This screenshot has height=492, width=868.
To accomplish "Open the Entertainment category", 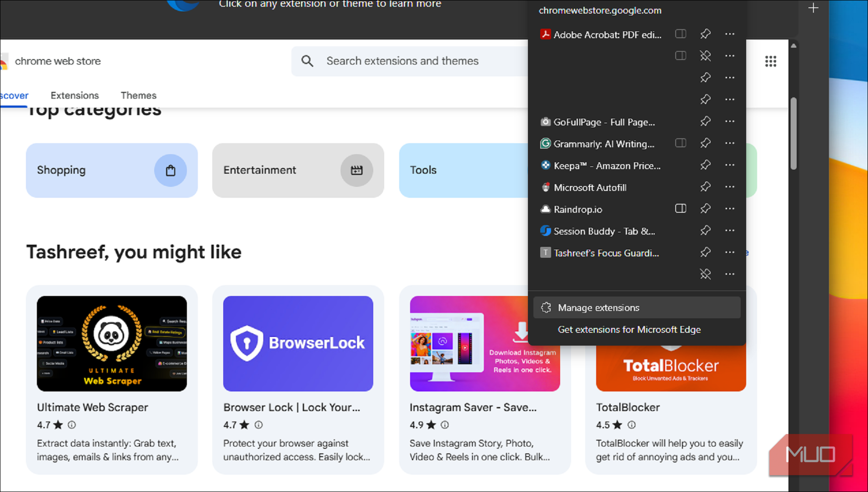I will pos(298,171).
